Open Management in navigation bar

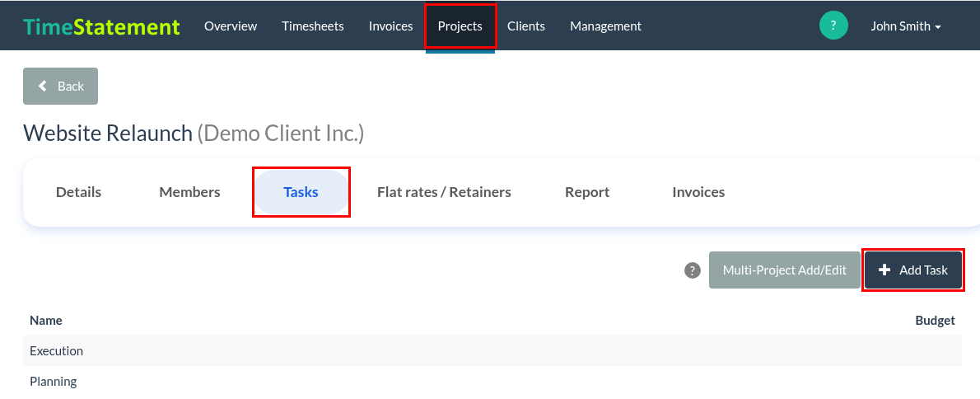click(x=605, y=26)
